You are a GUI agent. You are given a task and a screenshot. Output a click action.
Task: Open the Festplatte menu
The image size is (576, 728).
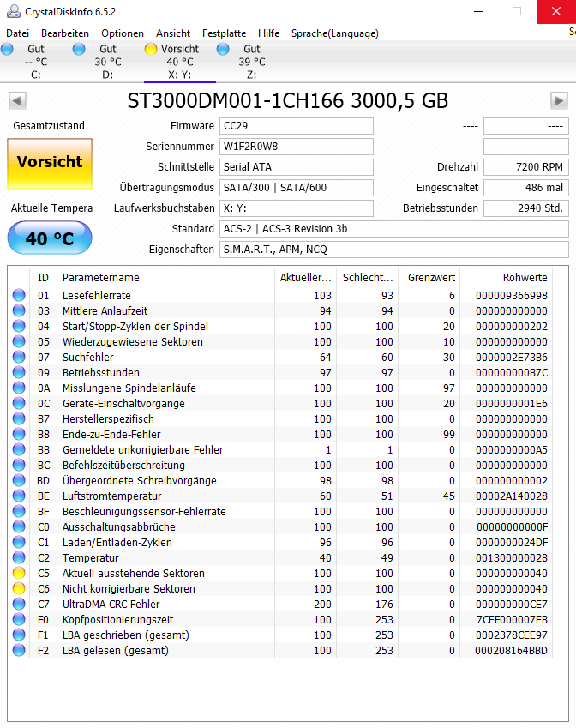(225, 33)
